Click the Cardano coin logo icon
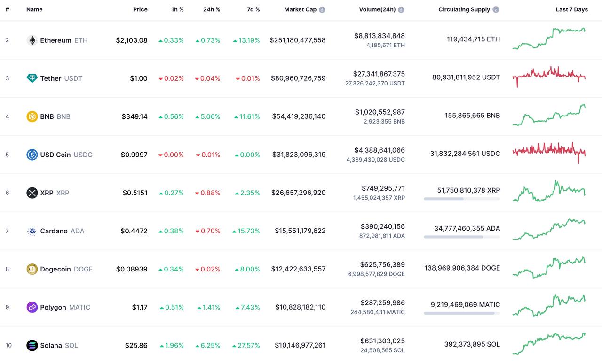This screenshot has width=602, height=364. 32,231
